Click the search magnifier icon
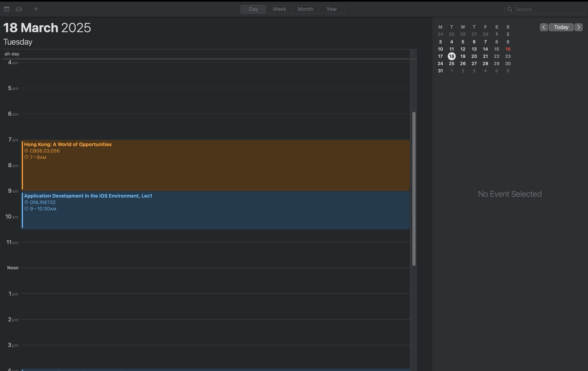 tap(509, 9)
